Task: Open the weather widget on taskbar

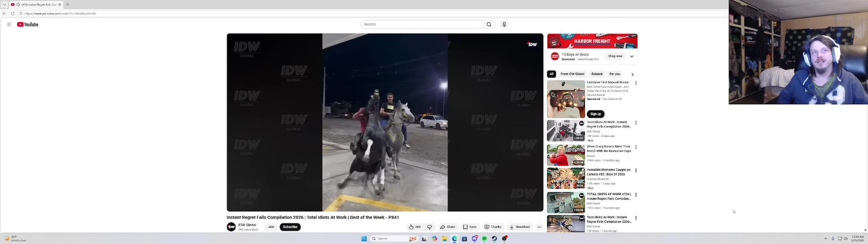Action: coord(15,239)
